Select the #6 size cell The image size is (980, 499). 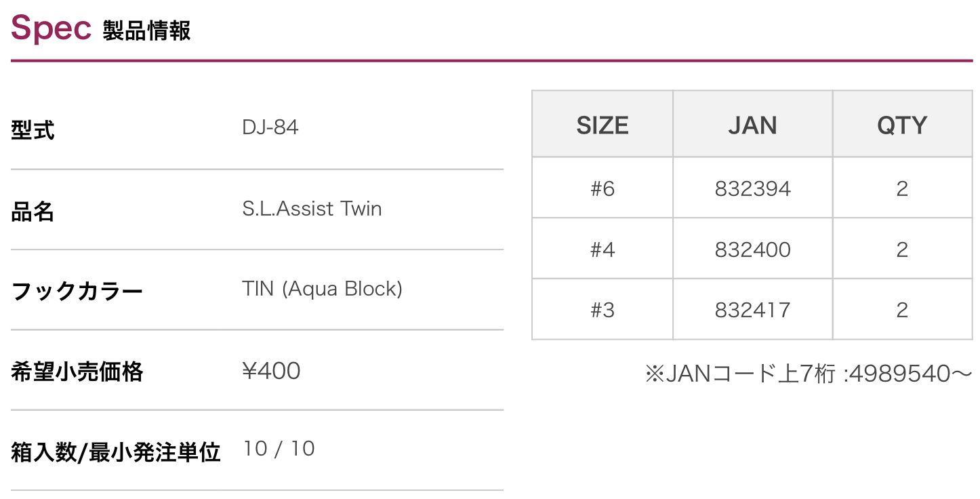603,188
